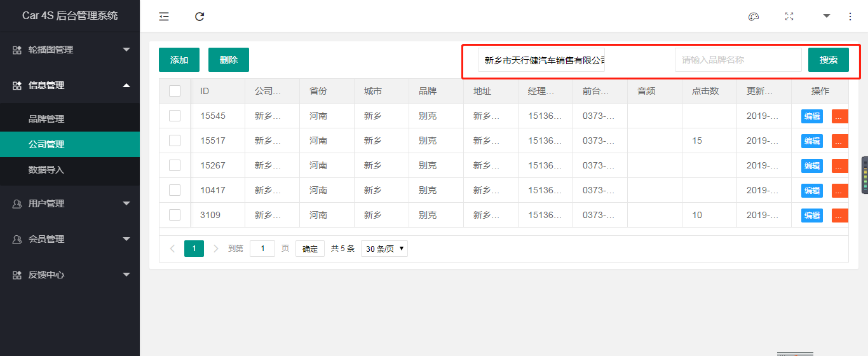Click 编辑 for row 3109
Image resolution: width=868 pixels, height=356 pixels.
click(x=812, y=215)
